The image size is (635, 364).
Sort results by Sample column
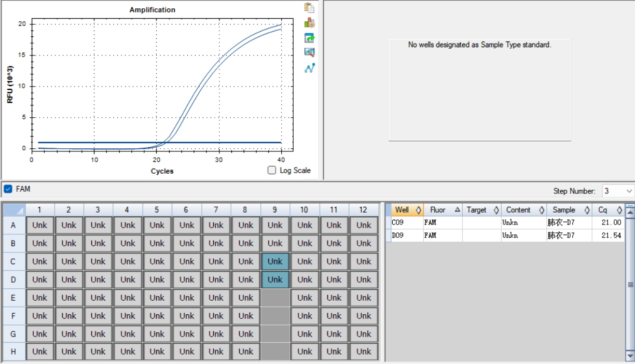click(569, 210)
